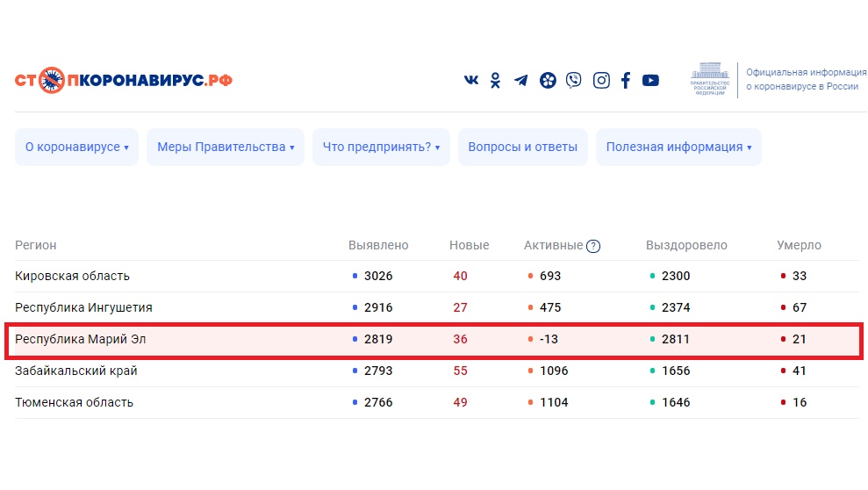Click the question mark next to Активные

pos(593,246)
